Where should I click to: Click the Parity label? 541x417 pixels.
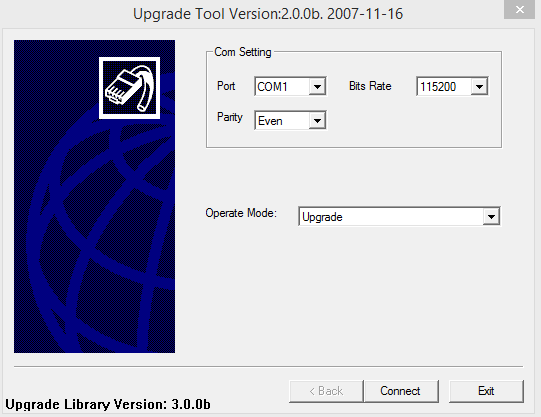click(x=230, y=117)
